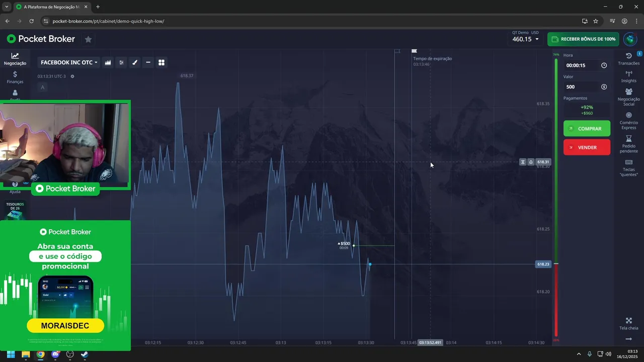The width and height of the screenshot is (644, 362).
Task: Click the Pocket Broker logo
Action: tap(41, 39)
